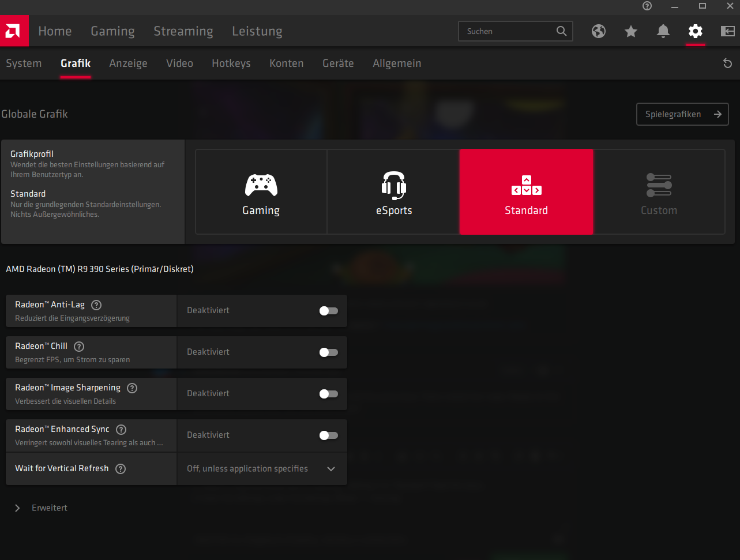Image resolution: width=740 pixels, height=560 pixels.
Task: Click the Grafikprofil description text
Action: click(87, 170)
